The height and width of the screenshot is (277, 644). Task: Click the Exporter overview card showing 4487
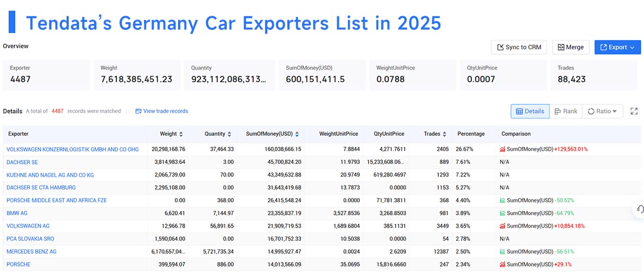click(47, 75)
